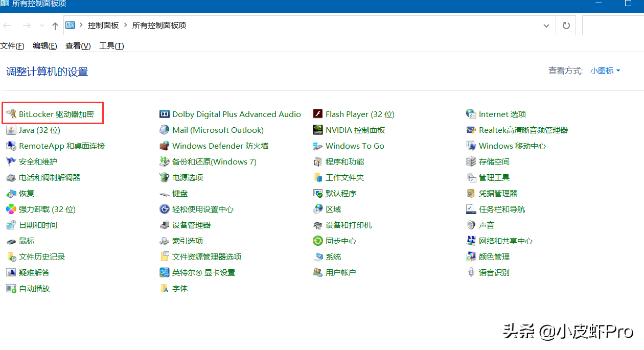
Task: Click the 日期和时间 icon
Action: [11, 225]
